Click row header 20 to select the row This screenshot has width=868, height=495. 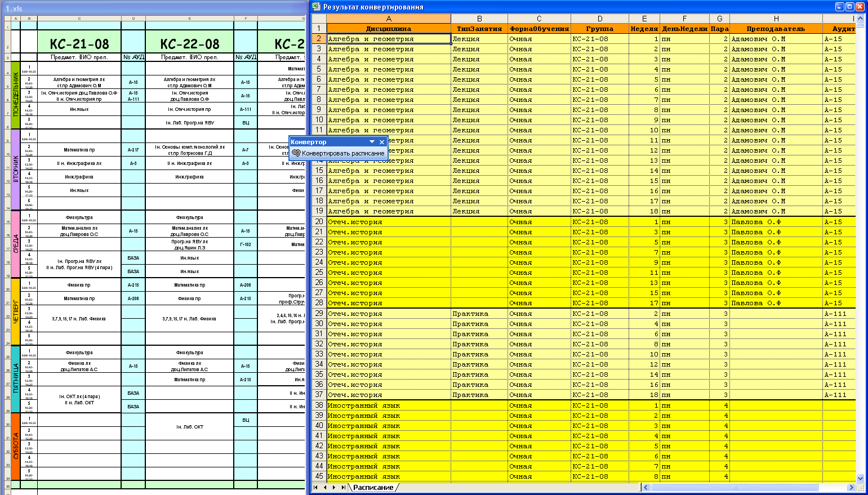pyautogui.click(x=318, y=221)
